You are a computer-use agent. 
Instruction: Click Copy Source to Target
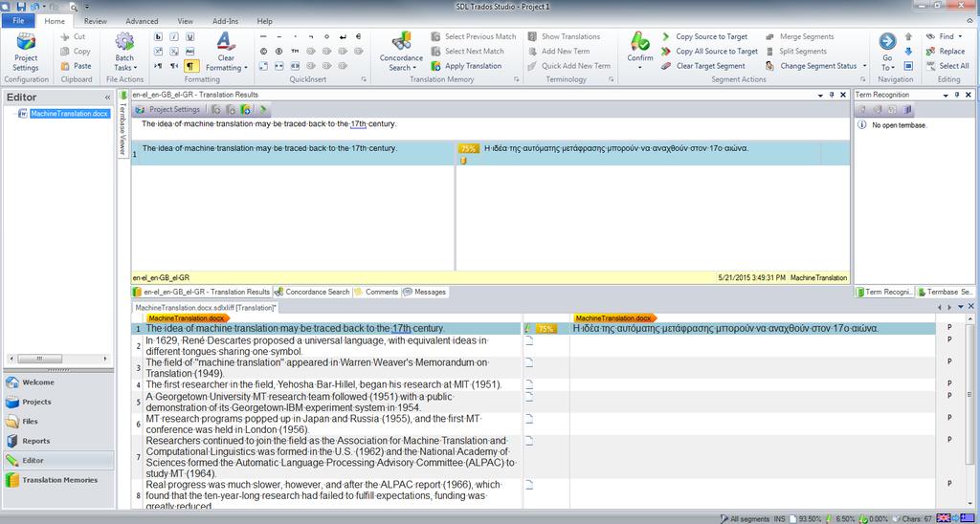coord(705,37)
